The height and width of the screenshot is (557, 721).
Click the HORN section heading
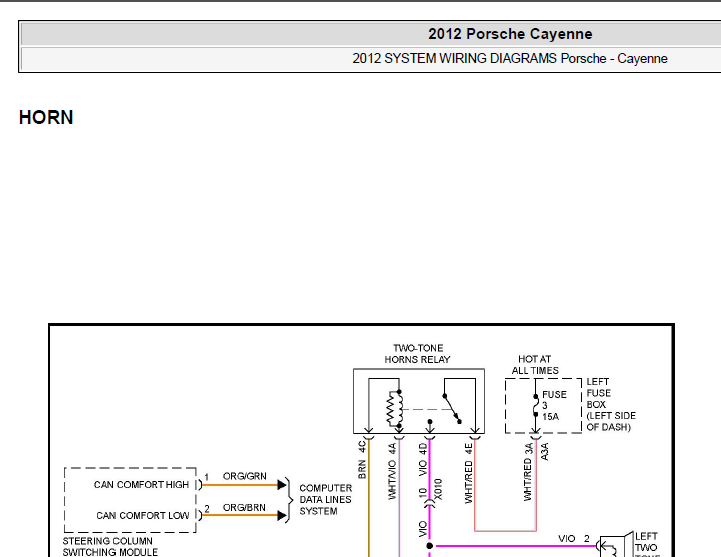click(46, 118)
